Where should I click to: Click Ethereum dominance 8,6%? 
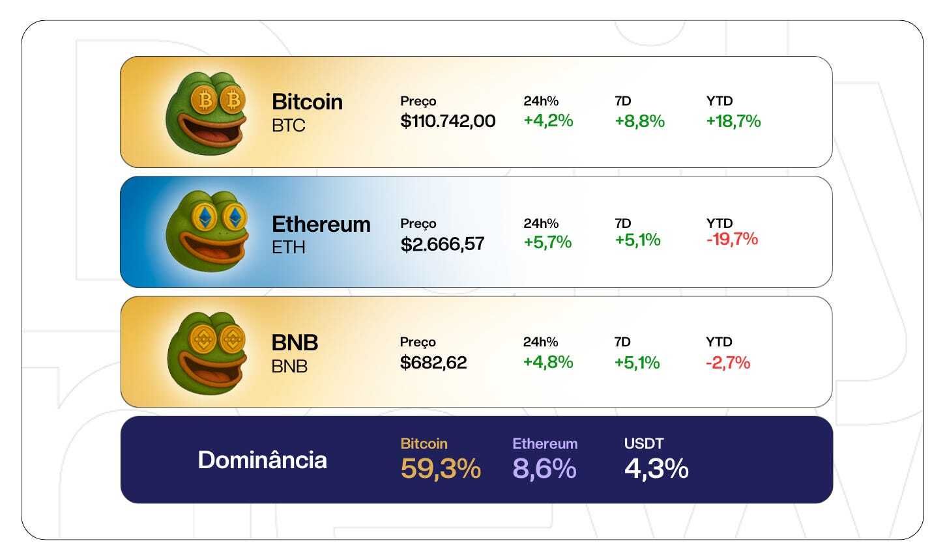point(544,469)
